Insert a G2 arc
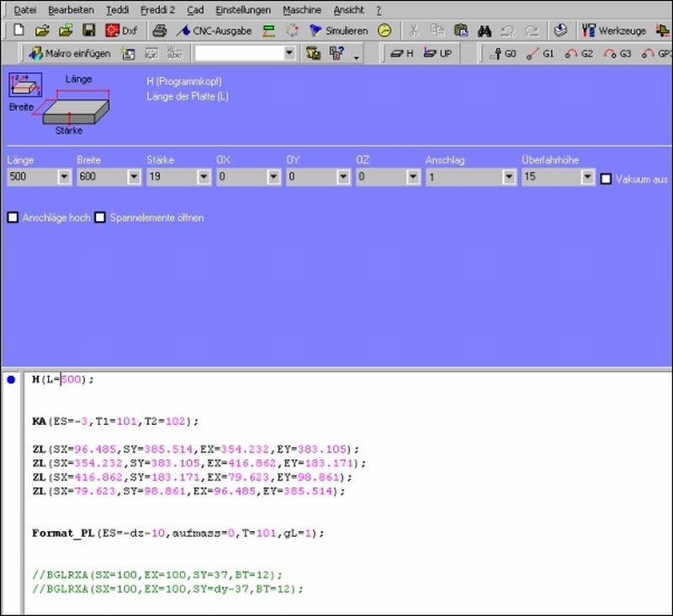673x616 pixels. click(x=579, y=54)
